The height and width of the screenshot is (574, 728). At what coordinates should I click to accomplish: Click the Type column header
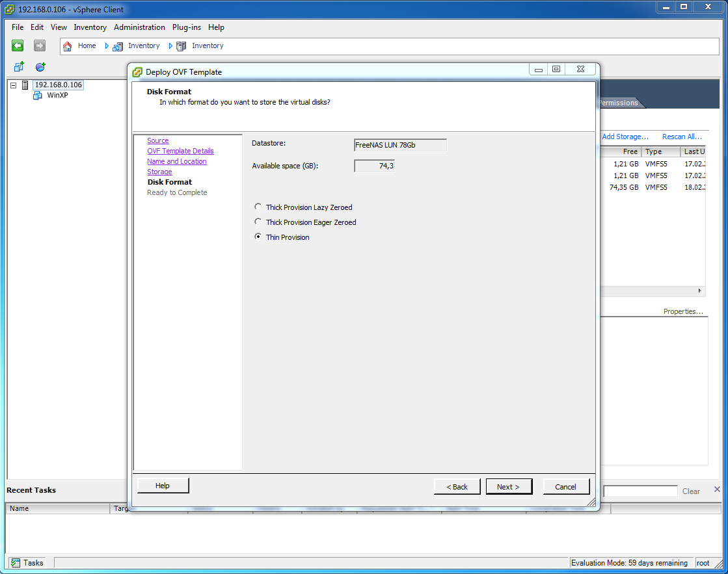click(x=661, y=151)
